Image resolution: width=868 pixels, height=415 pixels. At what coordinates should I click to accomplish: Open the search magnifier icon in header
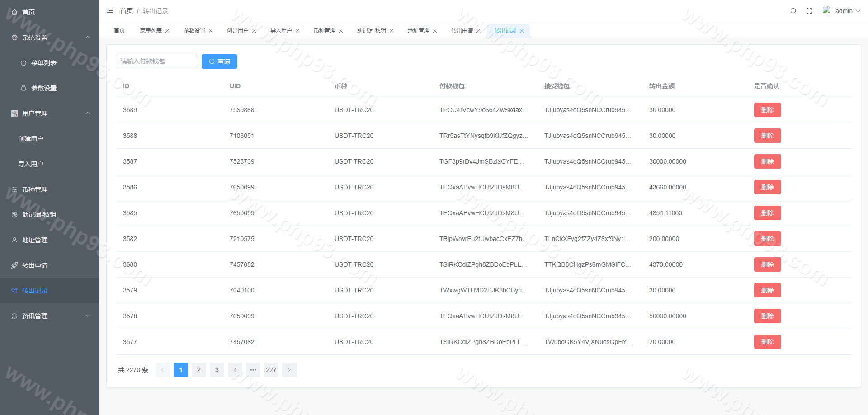point(793,11)
